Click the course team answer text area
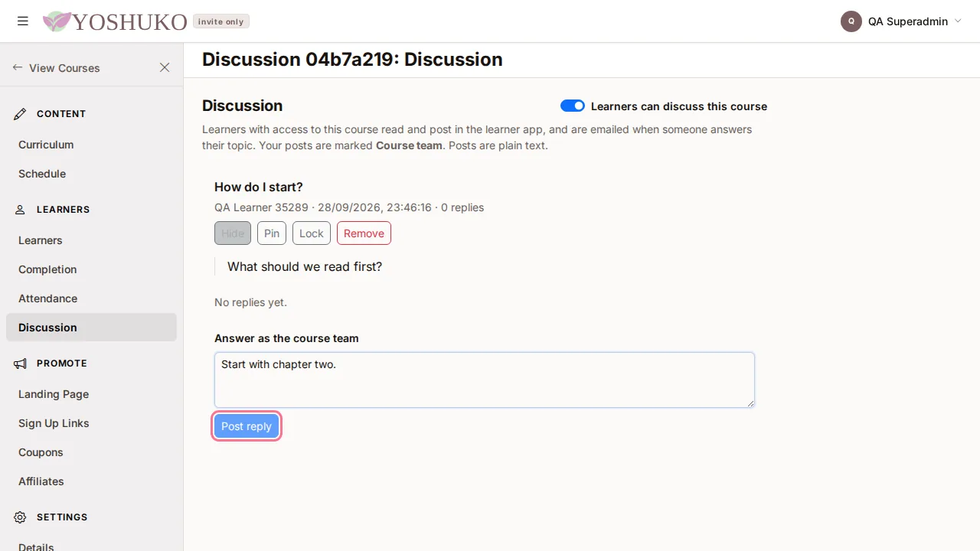 (485, 380)
